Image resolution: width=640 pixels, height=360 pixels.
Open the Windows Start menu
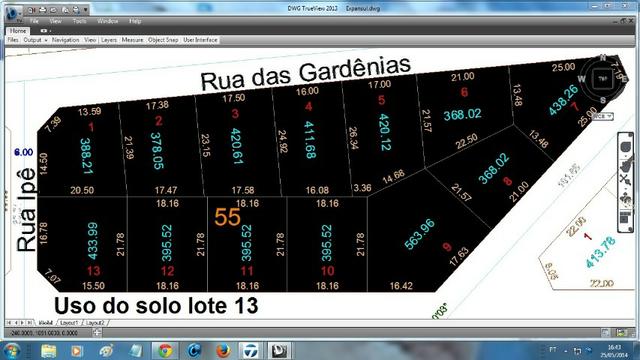12,351
